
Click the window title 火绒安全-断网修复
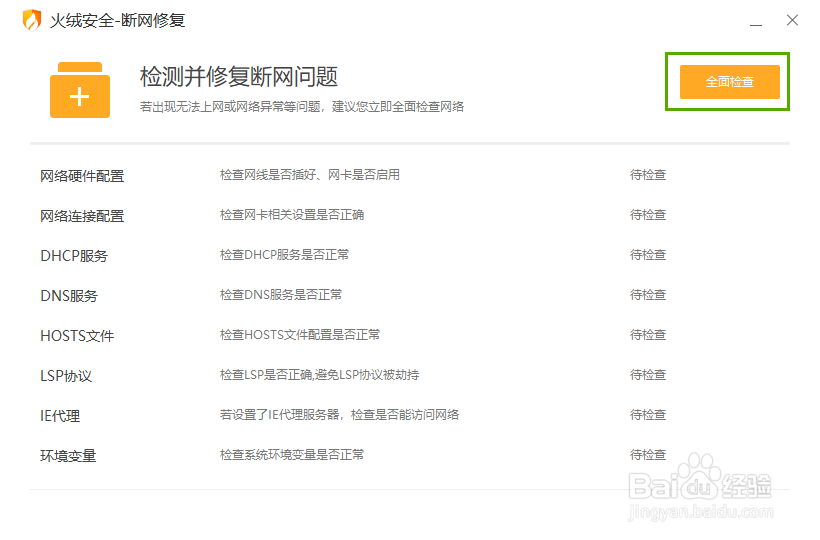pos(118,20)
